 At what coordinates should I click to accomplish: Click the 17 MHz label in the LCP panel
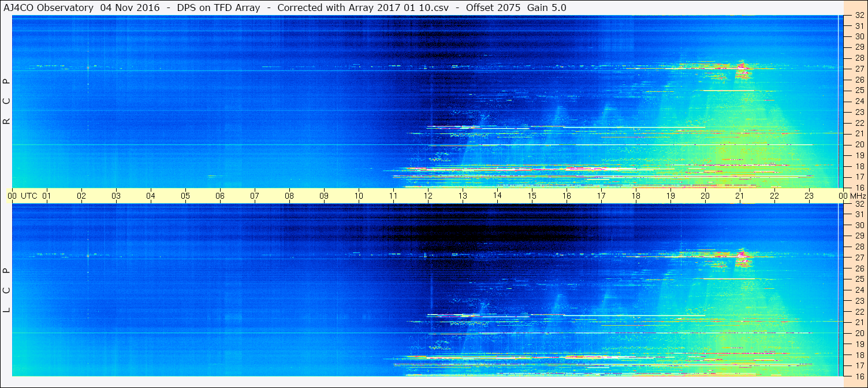pos(859,365)
